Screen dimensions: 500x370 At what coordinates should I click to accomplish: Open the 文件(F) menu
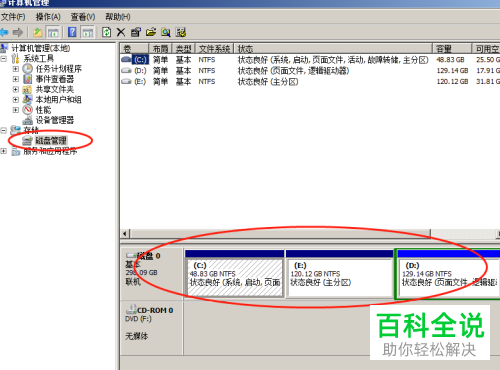click(x=13, y=17)
